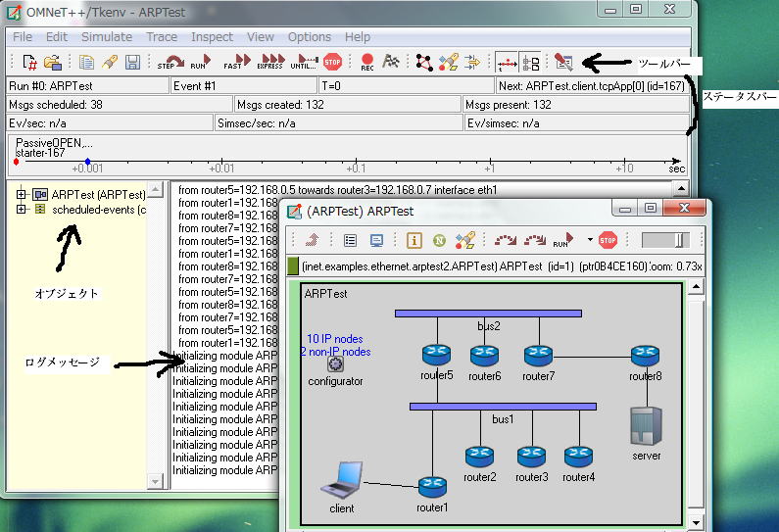The height and width of the screenshot is (532, 779).
Task: Click second dotted step arrow in ARPTest window
Action: [x=535, y=240]
